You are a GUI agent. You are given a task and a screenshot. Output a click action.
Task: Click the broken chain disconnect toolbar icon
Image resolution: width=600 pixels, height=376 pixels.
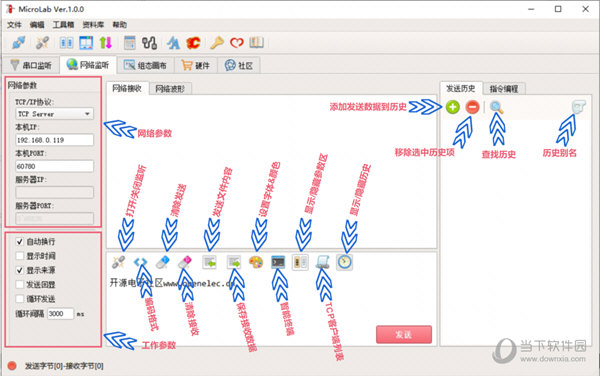(42, 42)
